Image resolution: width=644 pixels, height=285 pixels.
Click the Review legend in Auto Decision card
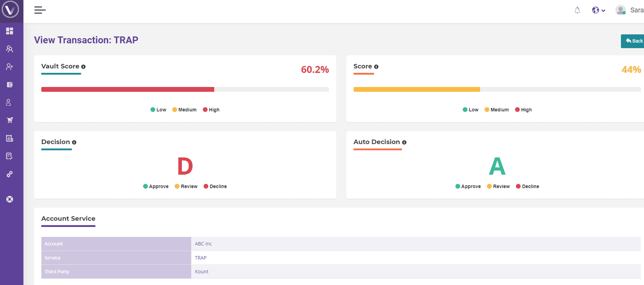click(x=498, y=186)
